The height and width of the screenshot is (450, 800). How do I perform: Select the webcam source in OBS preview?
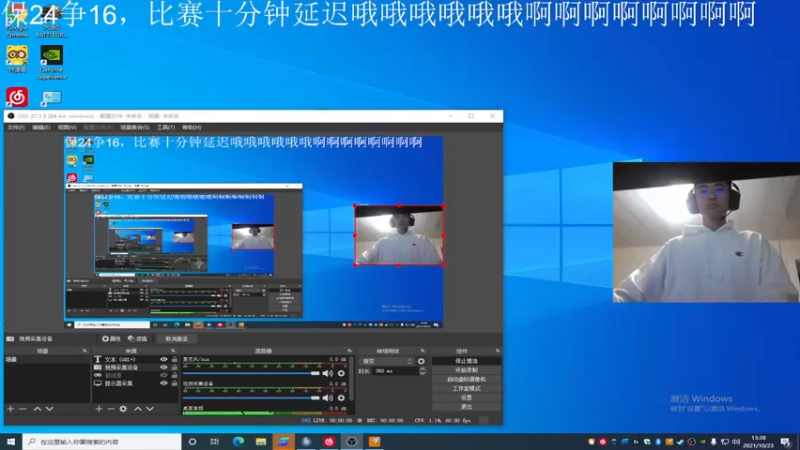(x=399, y=235)
